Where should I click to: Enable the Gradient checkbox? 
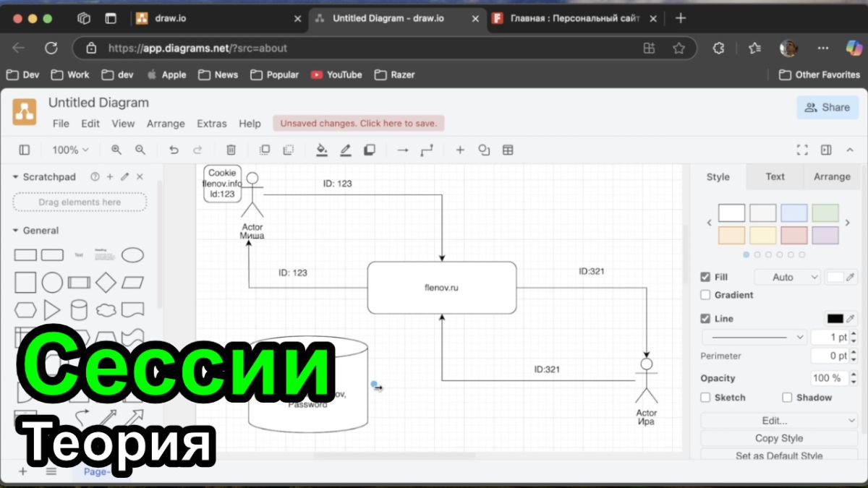coord(705,295)
